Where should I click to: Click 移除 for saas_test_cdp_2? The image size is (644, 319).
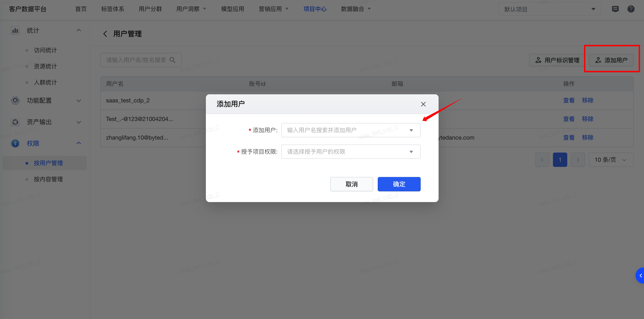point(588,100)
